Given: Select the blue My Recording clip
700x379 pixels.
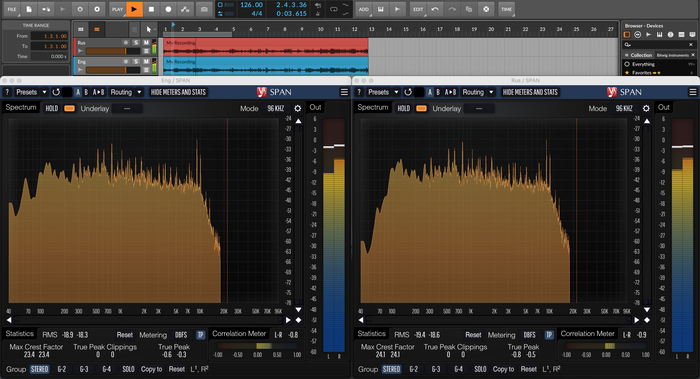Looking at the screenshot, I should point(266,66).
